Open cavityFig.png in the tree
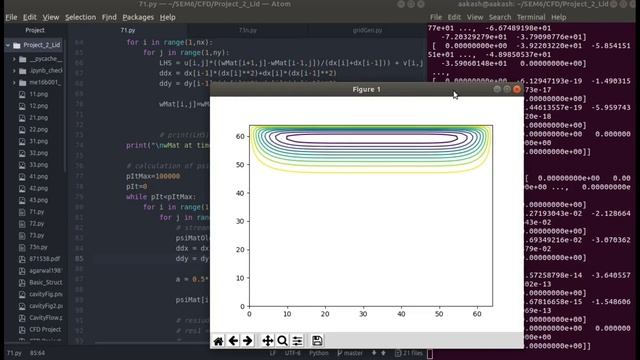The image size is (640, 360). pyautogui.click(x=46, y=294)
